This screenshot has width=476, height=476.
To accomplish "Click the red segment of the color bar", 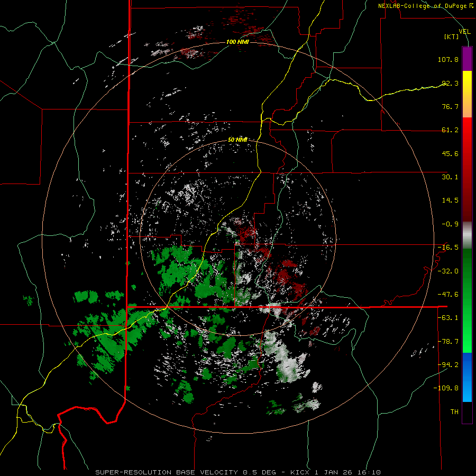I will (467, 169).
